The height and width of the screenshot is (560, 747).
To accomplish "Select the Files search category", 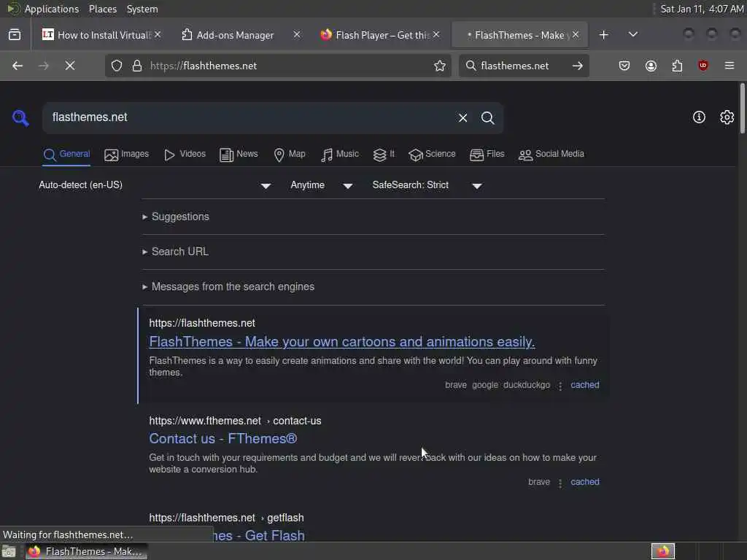I will click(487, 155).
